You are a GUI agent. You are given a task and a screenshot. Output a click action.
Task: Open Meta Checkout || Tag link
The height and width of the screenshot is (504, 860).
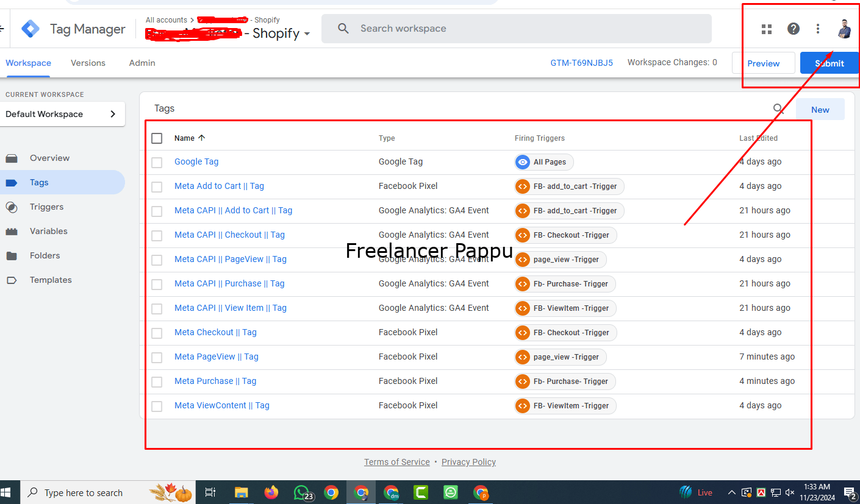point(215,332)
